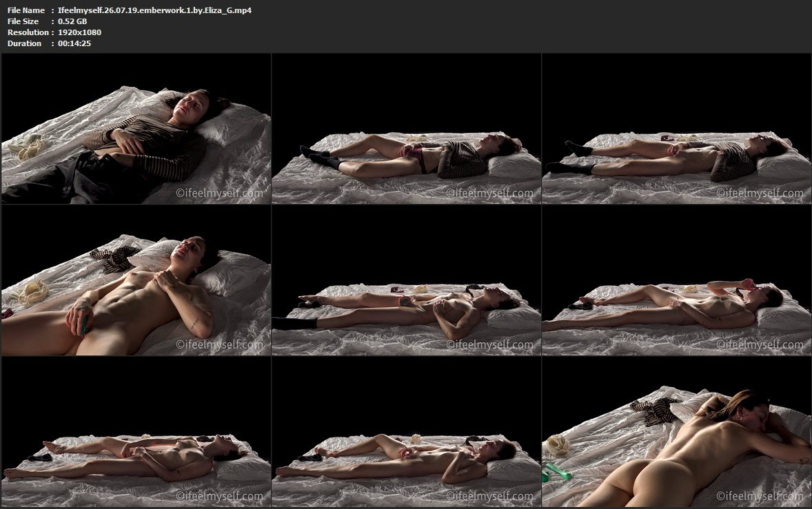Select the 0.52 GB file size value
812x509 pixels.
click(x=72, y=21)
